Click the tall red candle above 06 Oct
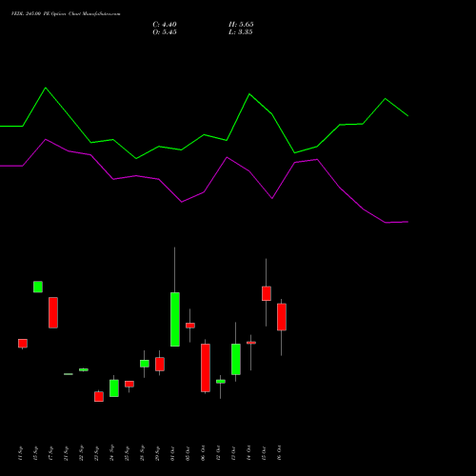The image size is (476, 476). click(206, 367)
